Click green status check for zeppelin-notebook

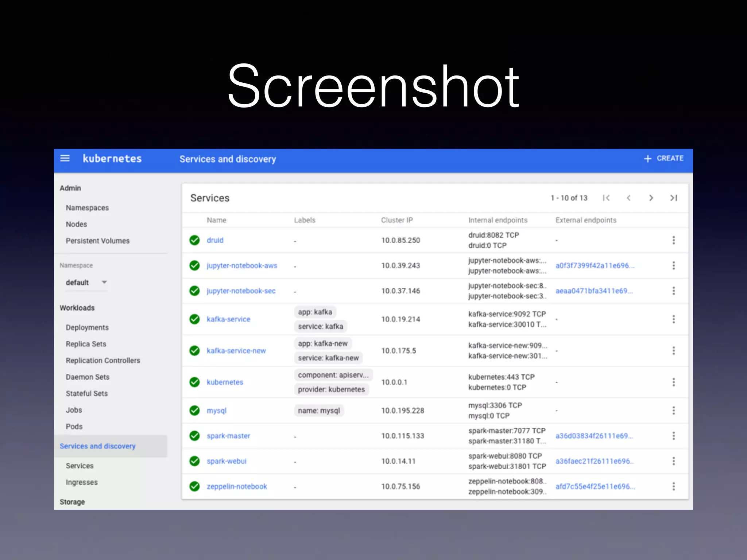(x=195, y=486)
